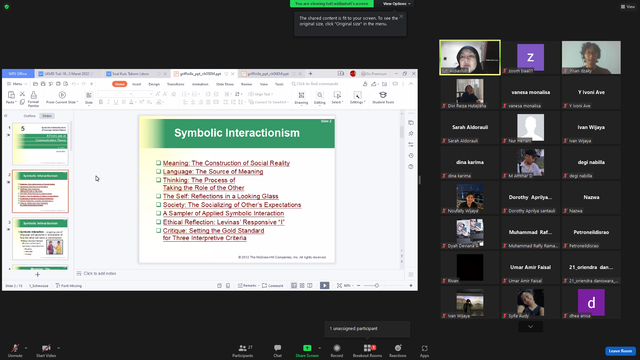Select the Home ribbon tab
Image resolution: width=640 pixels, height=360 pixels.
tap(120, 84)
